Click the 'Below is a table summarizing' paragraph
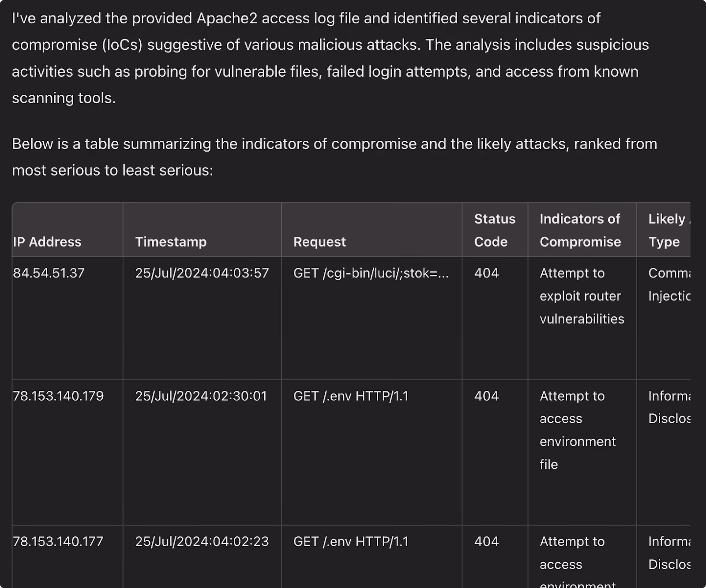This screenshot has height=588, width=706. point(334,157)
